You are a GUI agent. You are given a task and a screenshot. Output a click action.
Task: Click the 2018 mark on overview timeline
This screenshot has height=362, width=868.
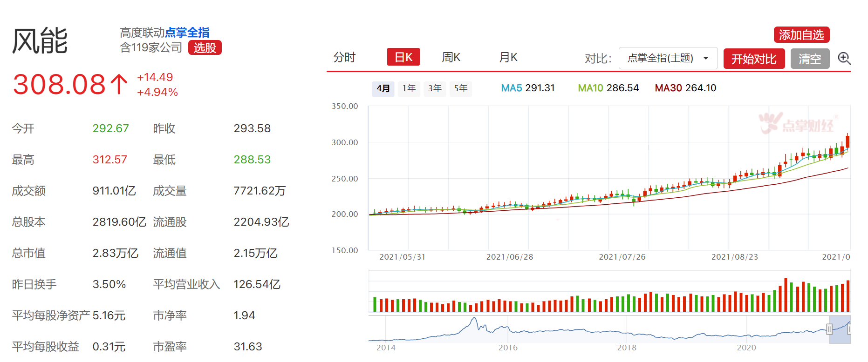627,348
